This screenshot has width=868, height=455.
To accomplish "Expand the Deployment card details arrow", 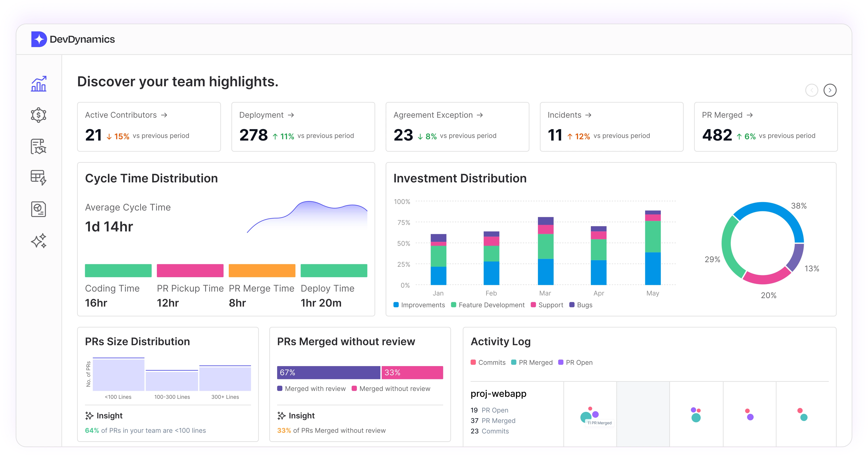I will [291, 115].
